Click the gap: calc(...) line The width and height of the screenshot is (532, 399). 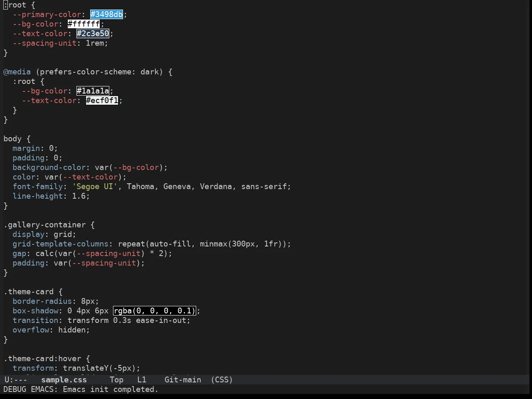pyautogui.click(x=92, y=254)
